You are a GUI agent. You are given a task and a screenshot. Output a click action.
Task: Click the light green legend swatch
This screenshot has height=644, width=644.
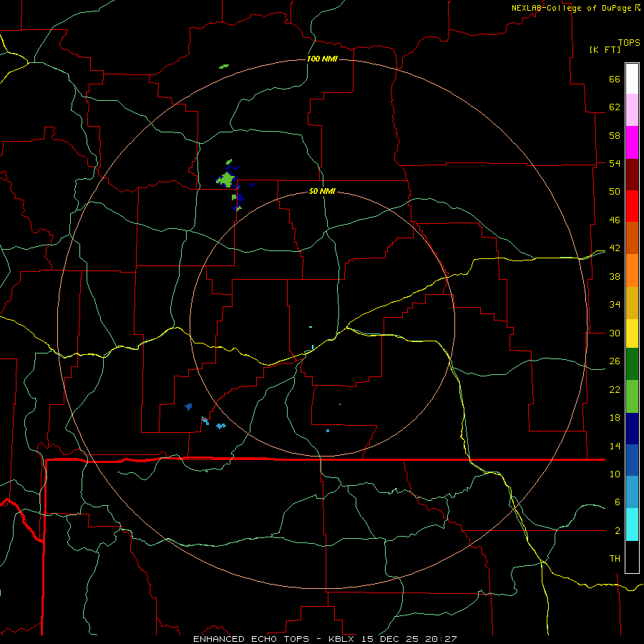[x=632, y=396]
